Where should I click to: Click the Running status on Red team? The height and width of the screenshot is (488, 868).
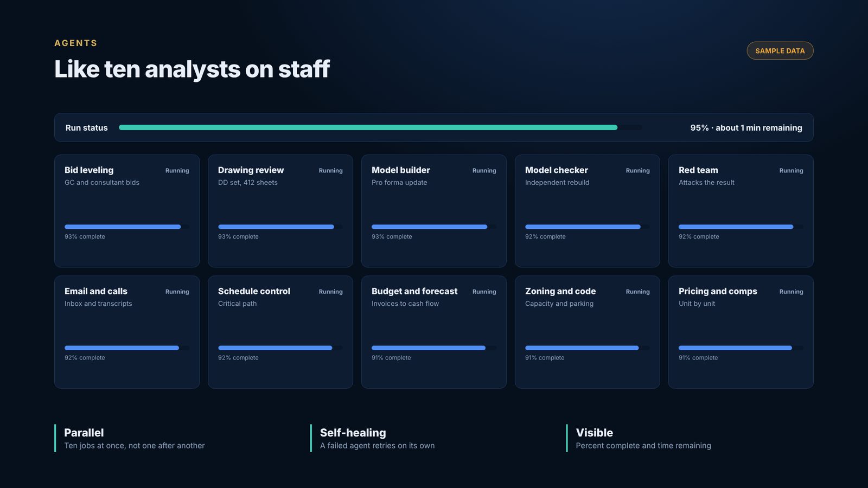791,170
